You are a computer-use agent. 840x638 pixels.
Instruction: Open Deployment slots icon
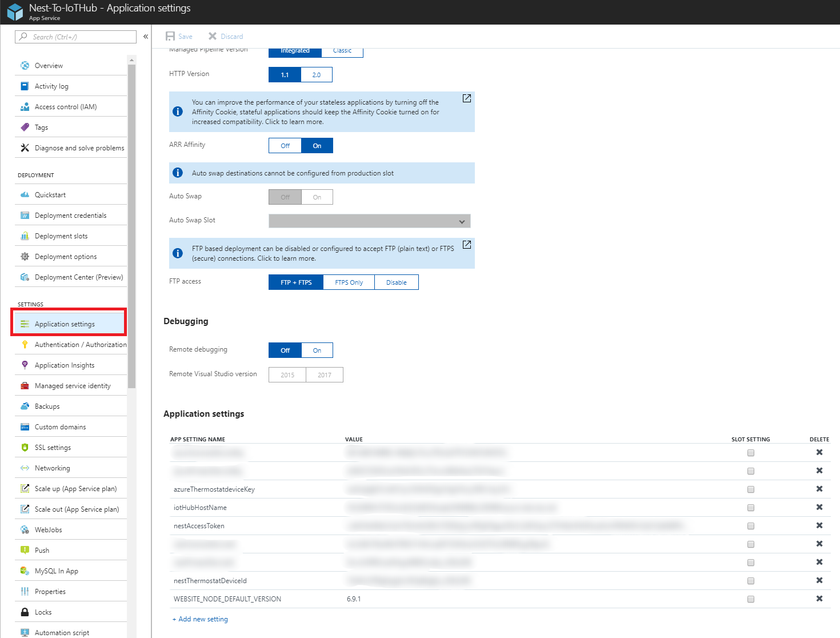25,236
